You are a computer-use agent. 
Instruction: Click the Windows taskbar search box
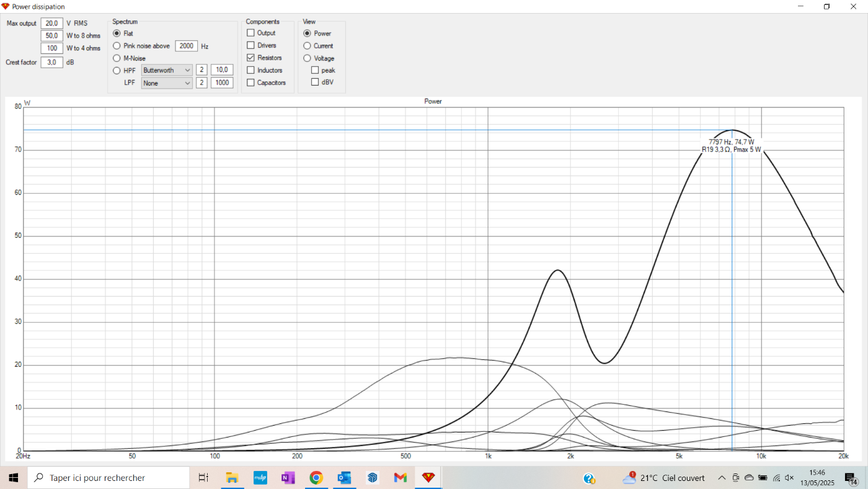[108, 478]
